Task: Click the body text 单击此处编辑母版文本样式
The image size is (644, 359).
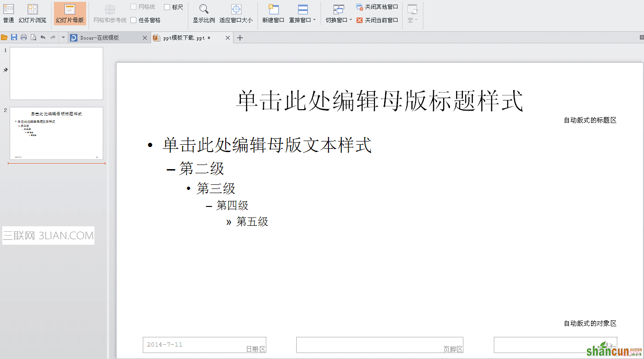Action: click(x=267, y=145)
